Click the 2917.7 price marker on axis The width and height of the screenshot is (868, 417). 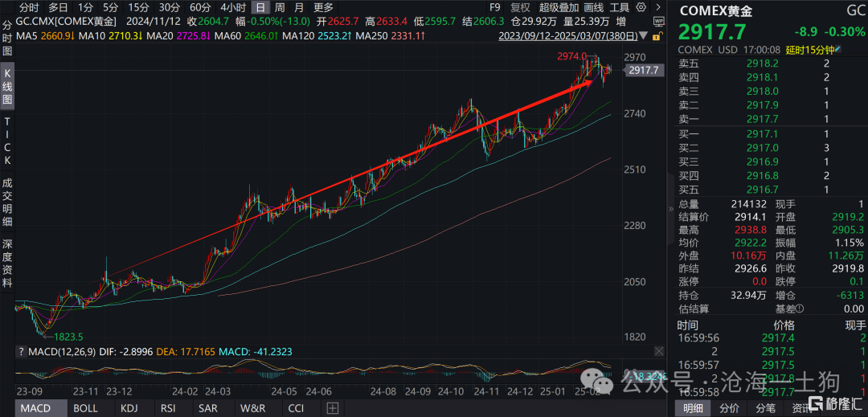pyautogui.click(x=644, y=70)
